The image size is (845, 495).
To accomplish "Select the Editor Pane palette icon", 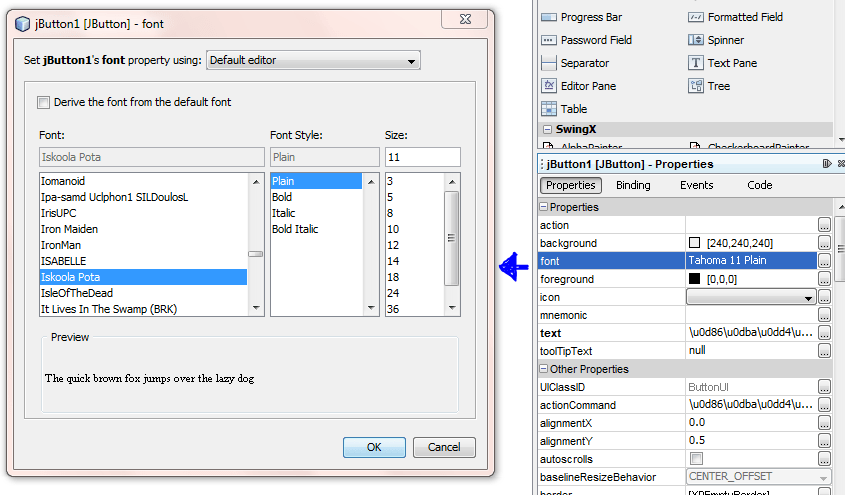I will (x=549, y=86).
